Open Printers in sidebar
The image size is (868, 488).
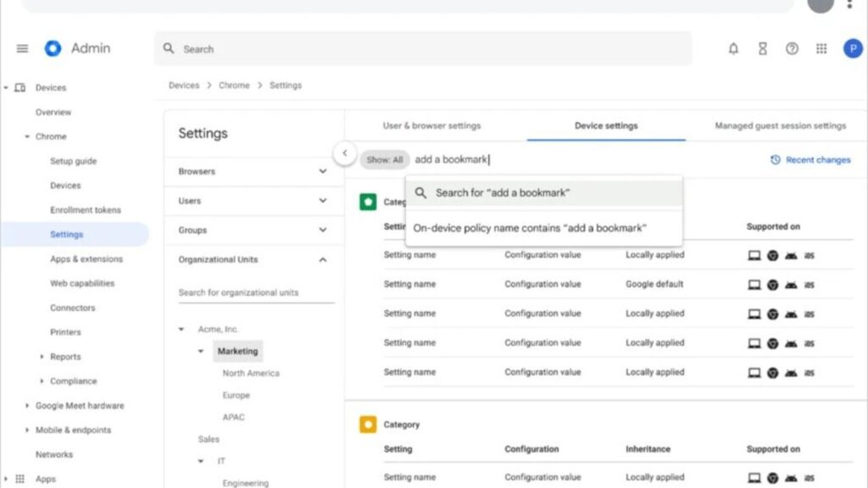click(x=65, y=332)
